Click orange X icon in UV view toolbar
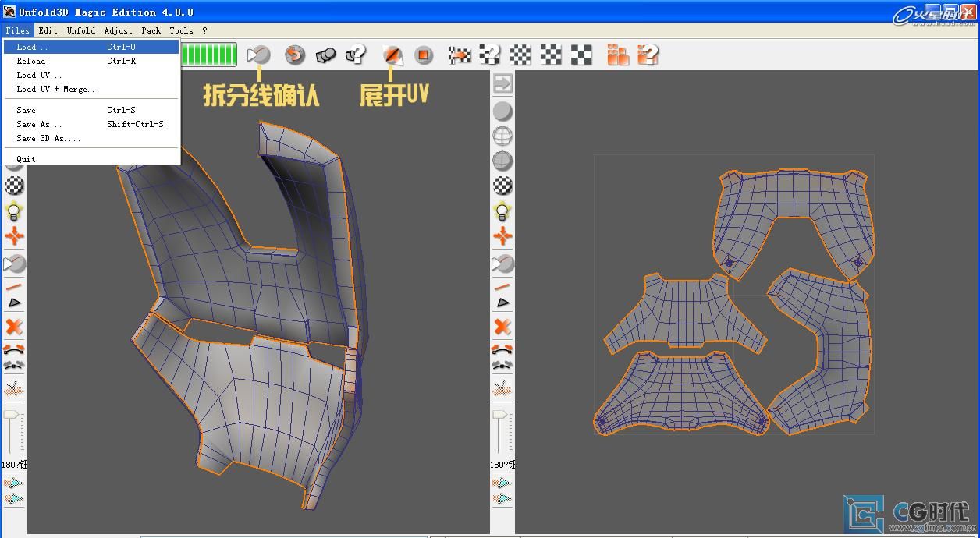 tap(502, 327)
